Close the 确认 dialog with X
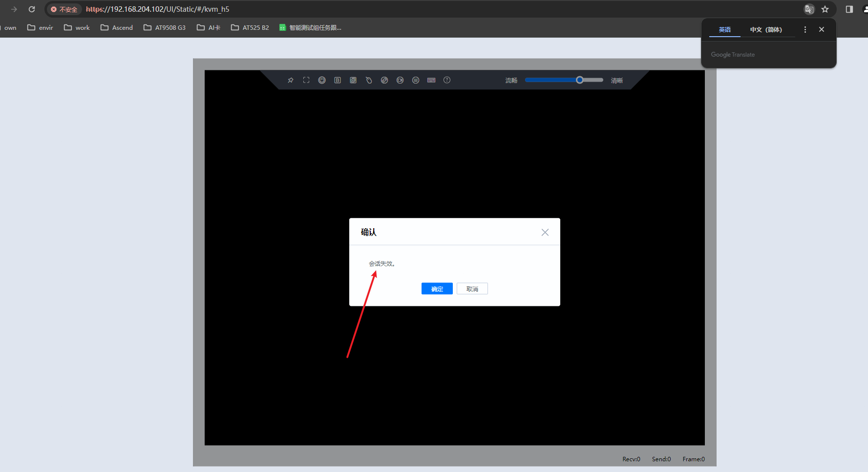 point(545,233)
